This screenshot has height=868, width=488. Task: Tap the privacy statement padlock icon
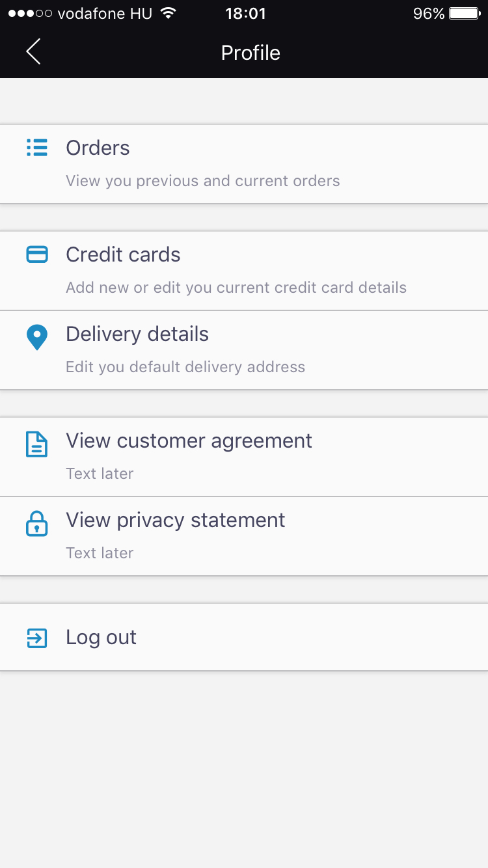pos(37,524)
